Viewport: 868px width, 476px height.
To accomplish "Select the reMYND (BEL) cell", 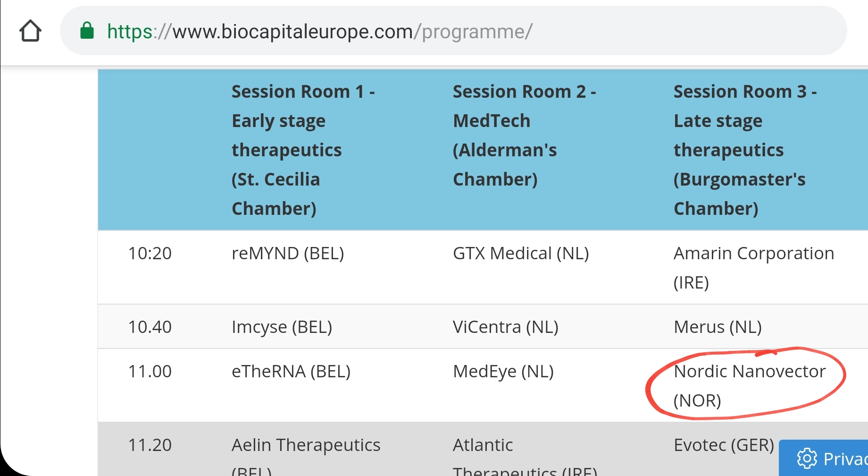I will 288,254.
